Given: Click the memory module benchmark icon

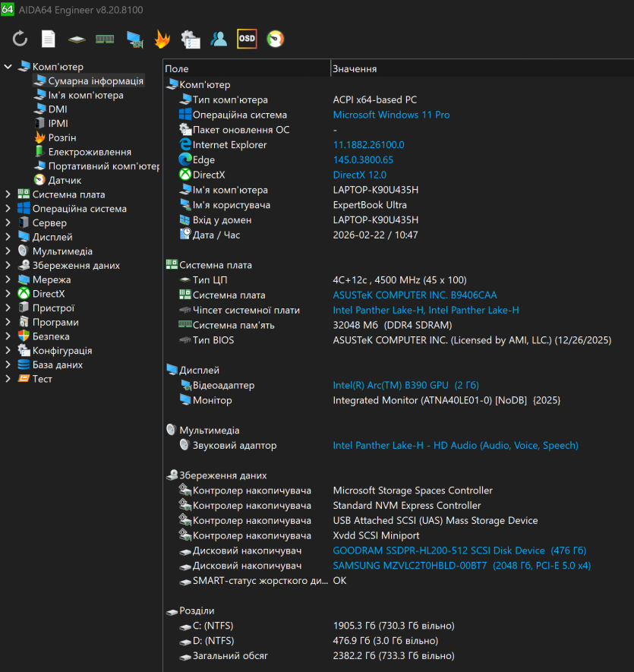Looking at the screenshot, I should 105,39.
